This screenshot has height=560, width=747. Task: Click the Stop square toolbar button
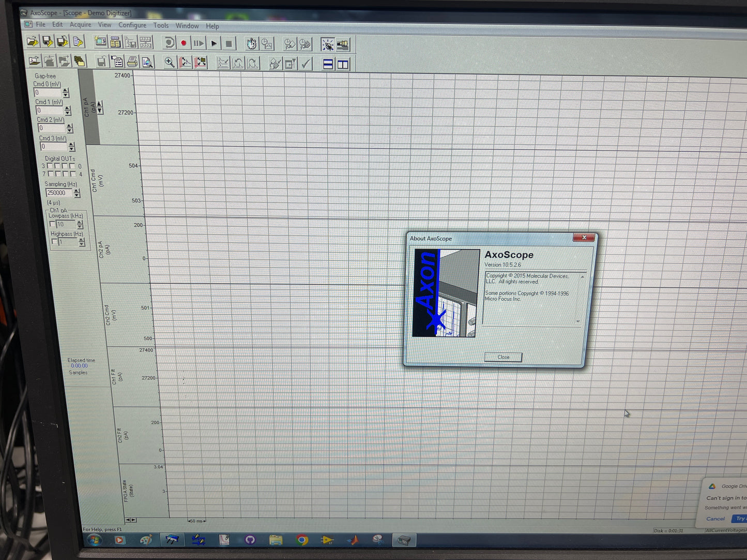pyautogui.click(x=228, y=44)
